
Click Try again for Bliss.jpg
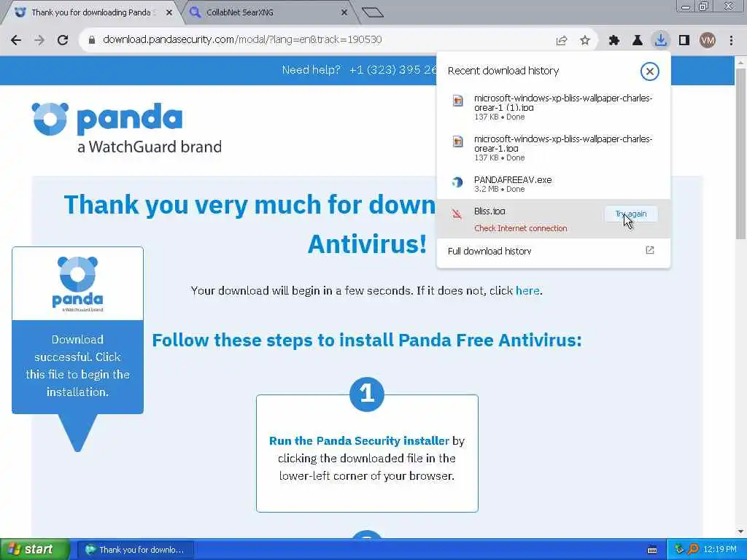pos(631,214)
